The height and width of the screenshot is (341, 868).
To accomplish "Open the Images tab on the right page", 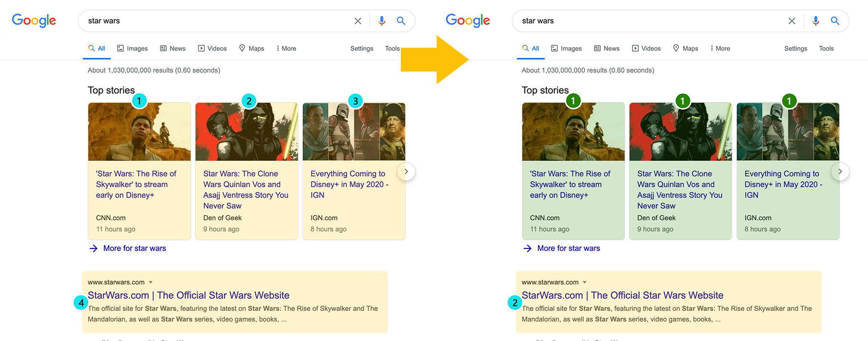I will point(566,48).
